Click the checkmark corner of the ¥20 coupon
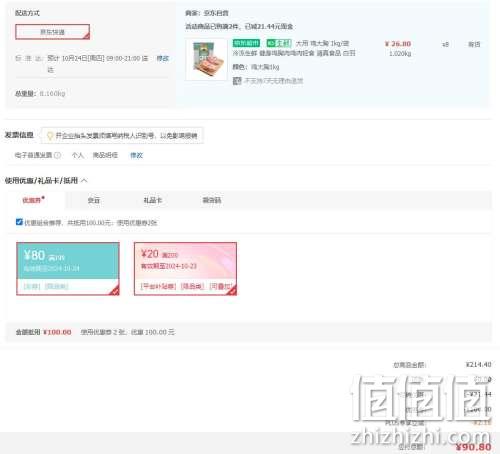This screenshot has height=454, width=500. [232, 290]
